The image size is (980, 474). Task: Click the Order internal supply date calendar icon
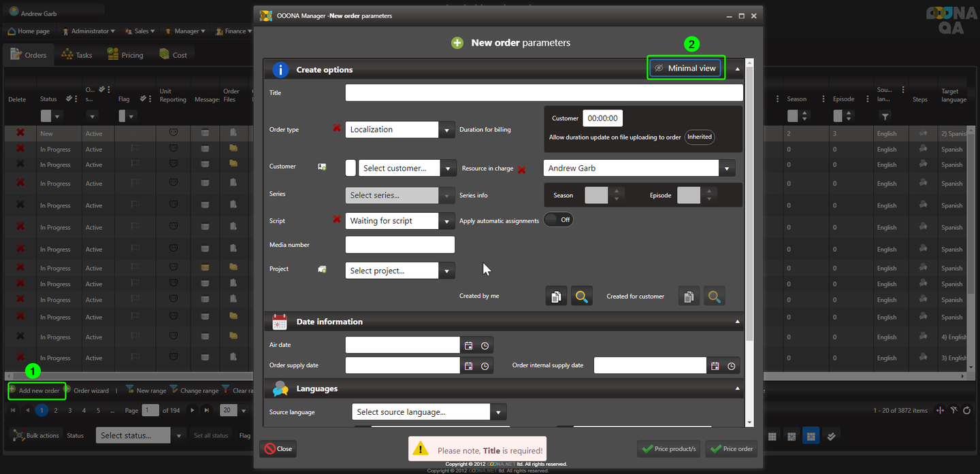coord(715,366)
